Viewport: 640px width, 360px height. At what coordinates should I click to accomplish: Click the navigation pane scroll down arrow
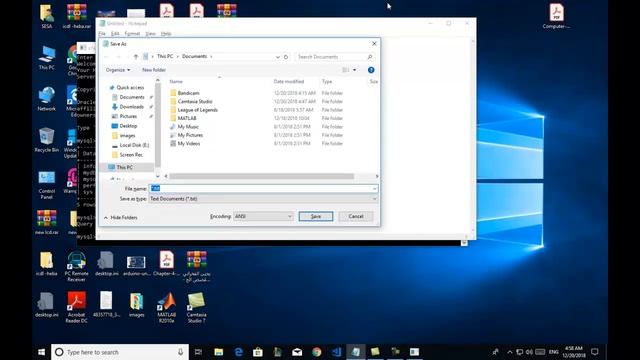tap(158, 176)
